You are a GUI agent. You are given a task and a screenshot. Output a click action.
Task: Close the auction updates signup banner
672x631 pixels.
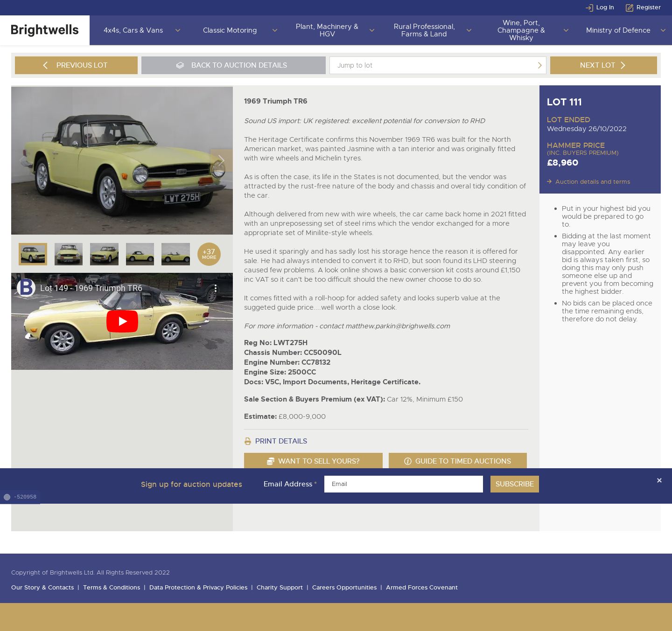tap(659, 480)
